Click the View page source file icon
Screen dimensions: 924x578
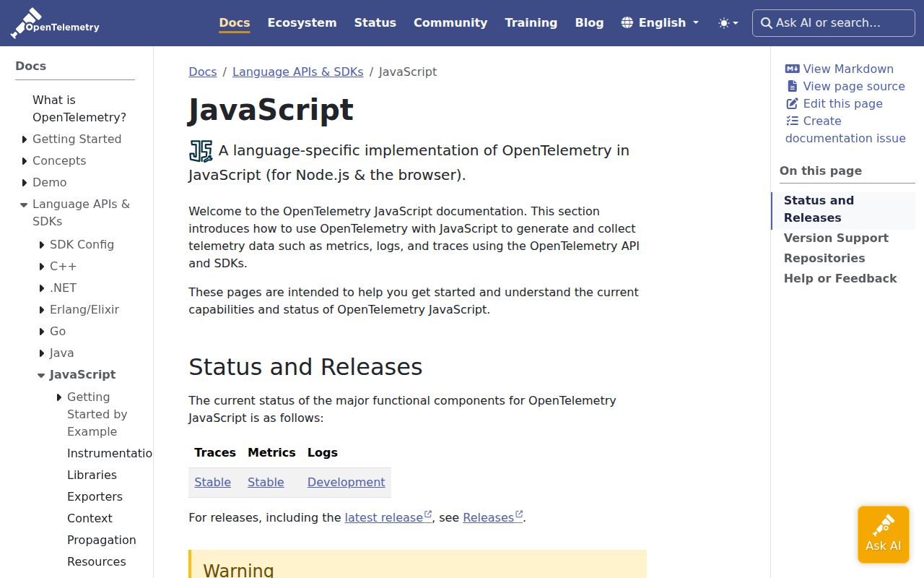792,86
